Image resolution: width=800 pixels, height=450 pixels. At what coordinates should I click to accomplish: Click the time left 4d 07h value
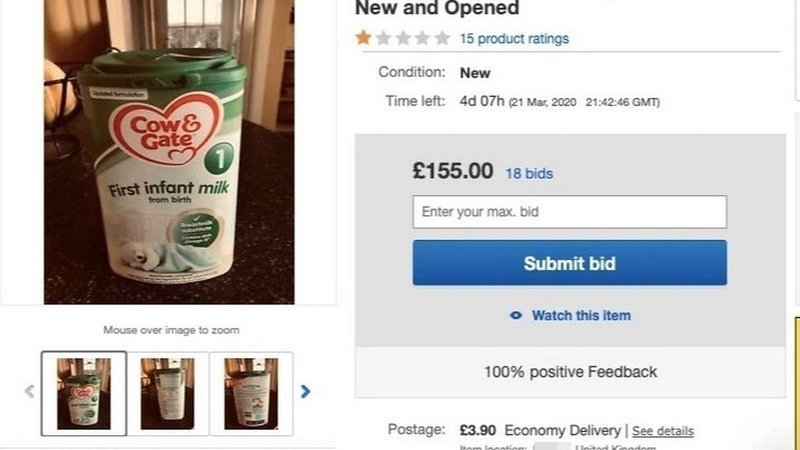click(x=481, y=101)
